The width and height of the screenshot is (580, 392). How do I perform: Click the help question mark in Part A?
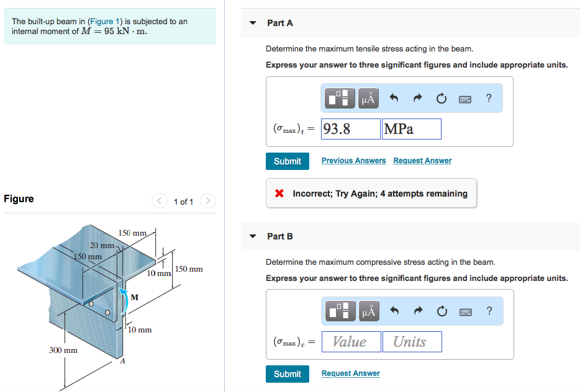488,97
